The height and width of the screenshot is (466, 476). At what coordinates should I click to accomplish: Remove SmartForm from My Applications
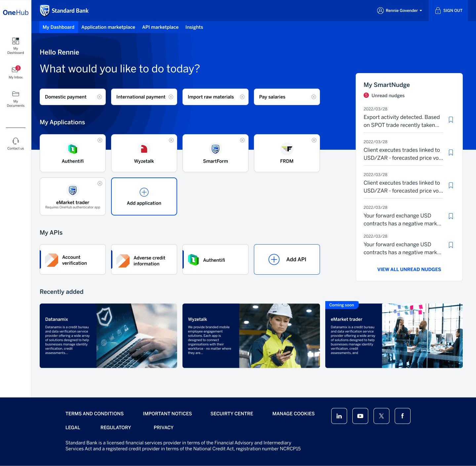pos(242,140)
